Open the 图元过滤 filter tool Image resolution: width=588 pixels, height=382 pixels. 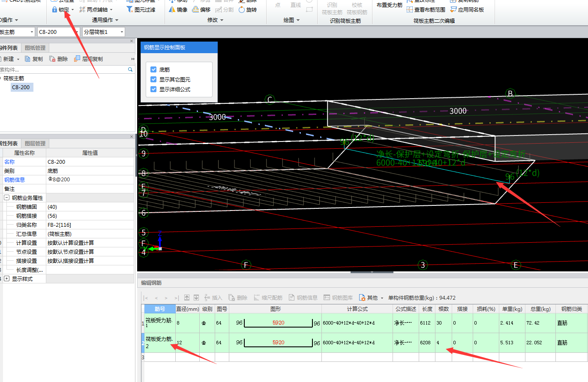click(x=141, y=9)
